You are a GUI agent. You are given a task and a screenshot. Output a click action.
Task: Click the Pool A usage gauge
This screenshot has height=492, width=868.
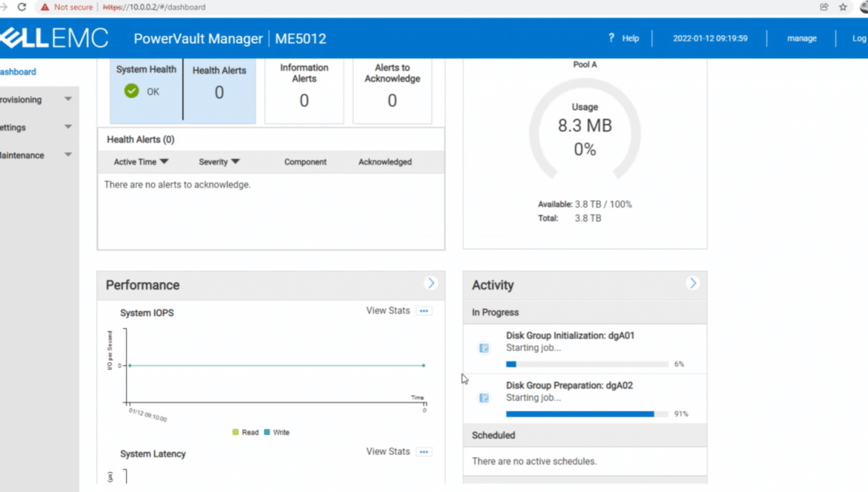point(585,131)
